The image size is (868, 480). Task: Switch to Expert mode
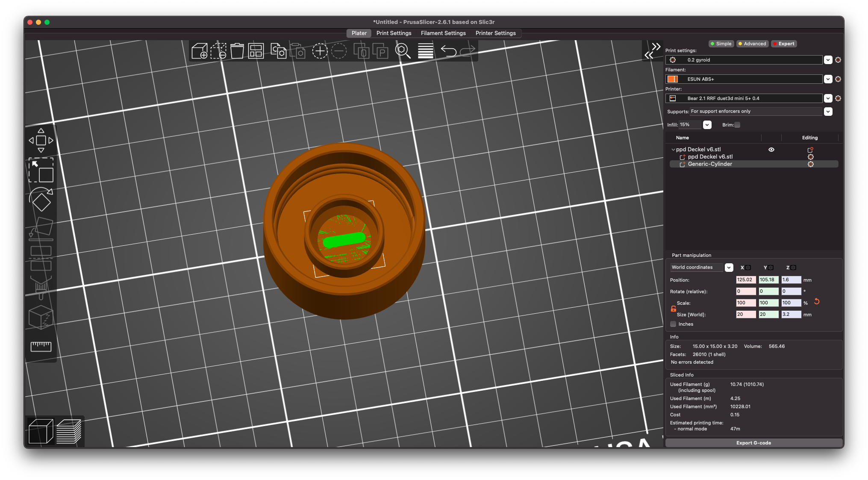click(784, 44)
